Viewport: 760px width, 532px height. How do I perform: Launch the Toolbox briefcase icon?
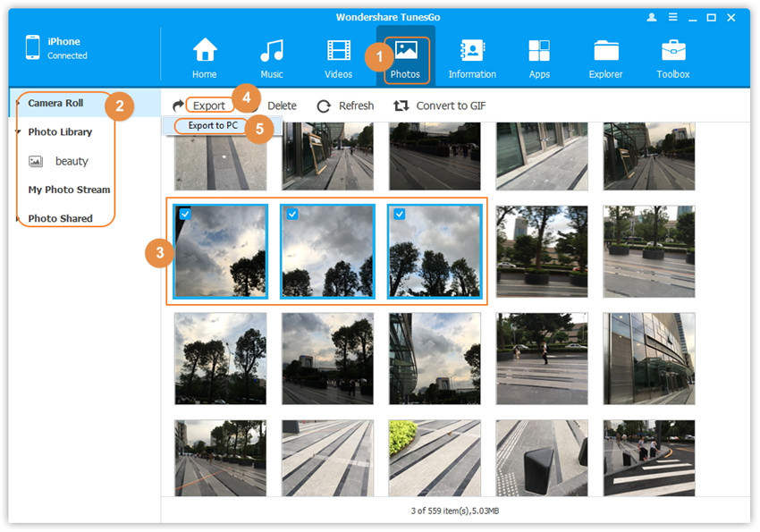[673, 51]
